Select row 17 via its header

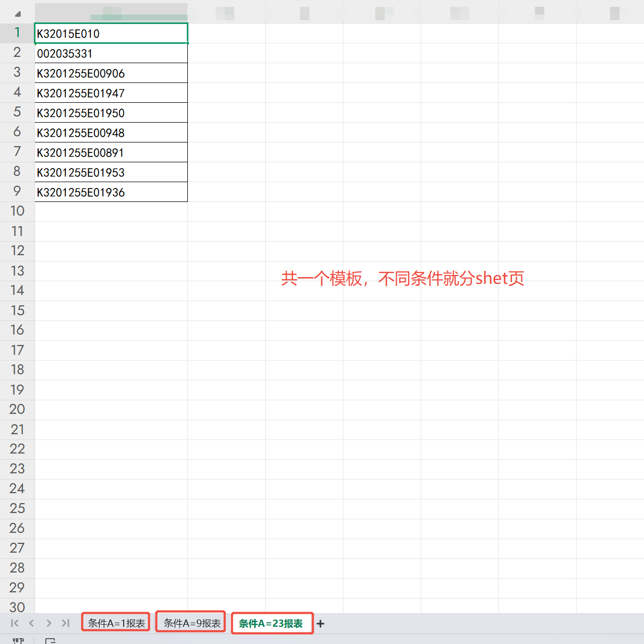click(17, 350)
